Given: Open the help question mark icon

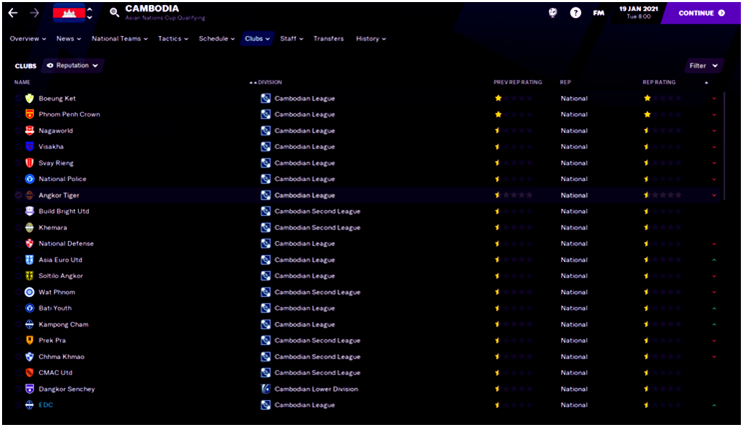Looking at the screenshot, I should [x=576, y=13].
